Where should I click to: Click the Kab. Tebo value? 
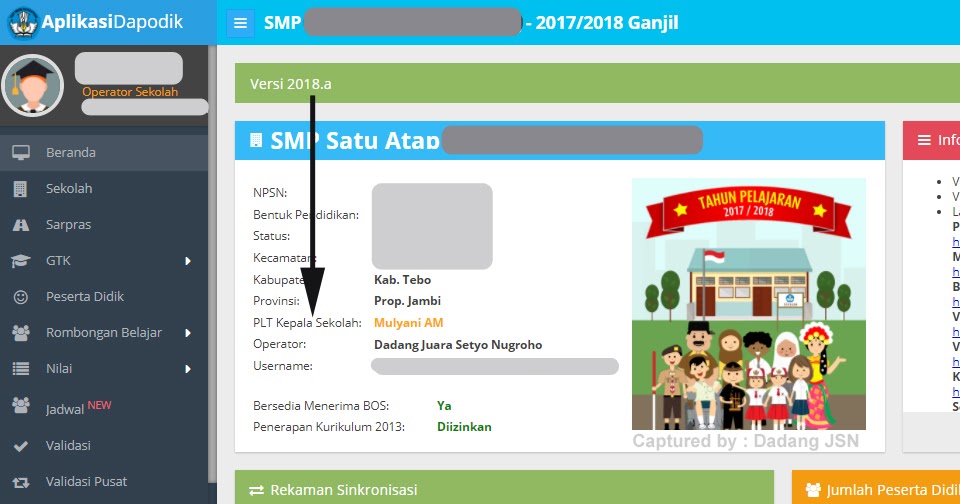click(x=402, y=280)
